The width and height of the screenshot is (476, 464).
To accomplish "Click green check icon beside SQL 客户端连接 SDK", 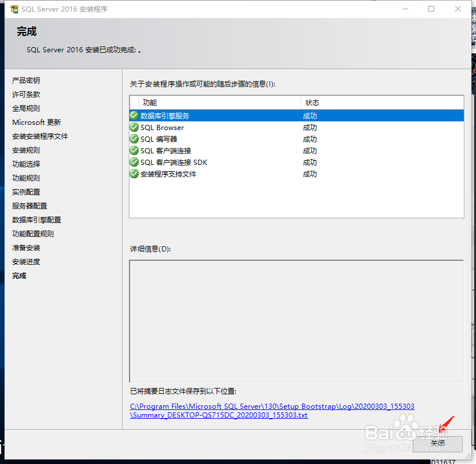I will pos(134,162).
